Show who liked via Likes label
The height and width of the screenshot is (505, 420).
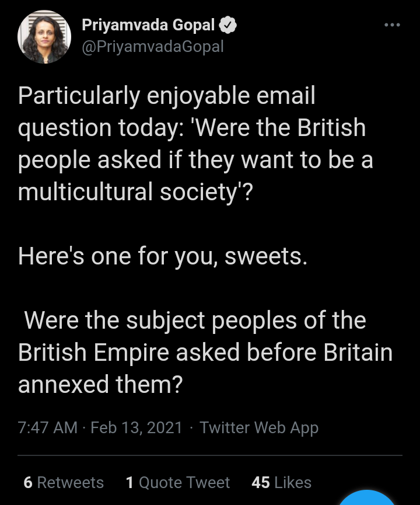(293, 482)
